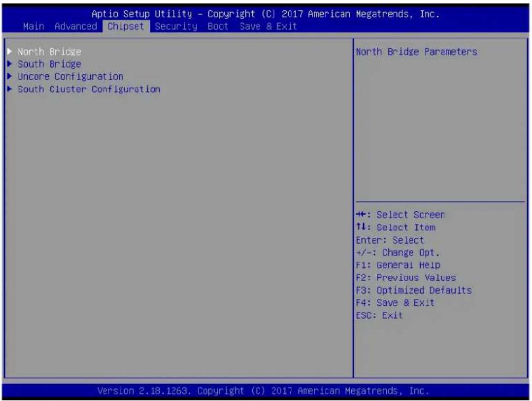This screenshot has height=401, width=532.
Task: Click the F4: Save & Exit hint
Action: 395,303
